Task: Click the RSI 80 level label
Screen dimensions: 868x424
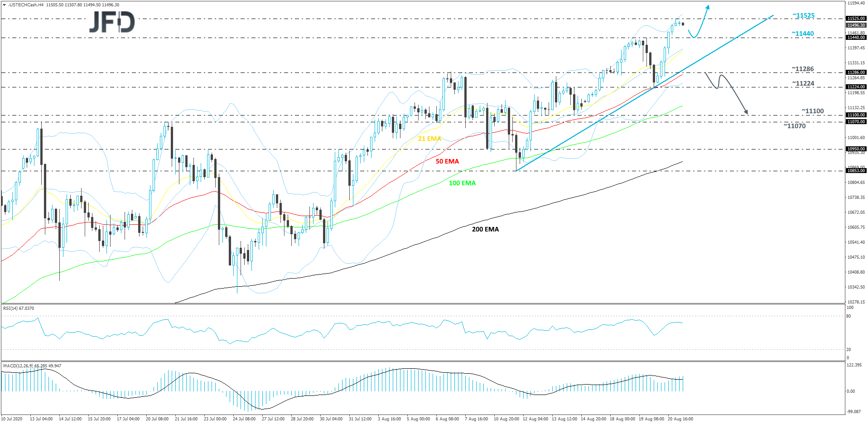Action: point(849,316)
